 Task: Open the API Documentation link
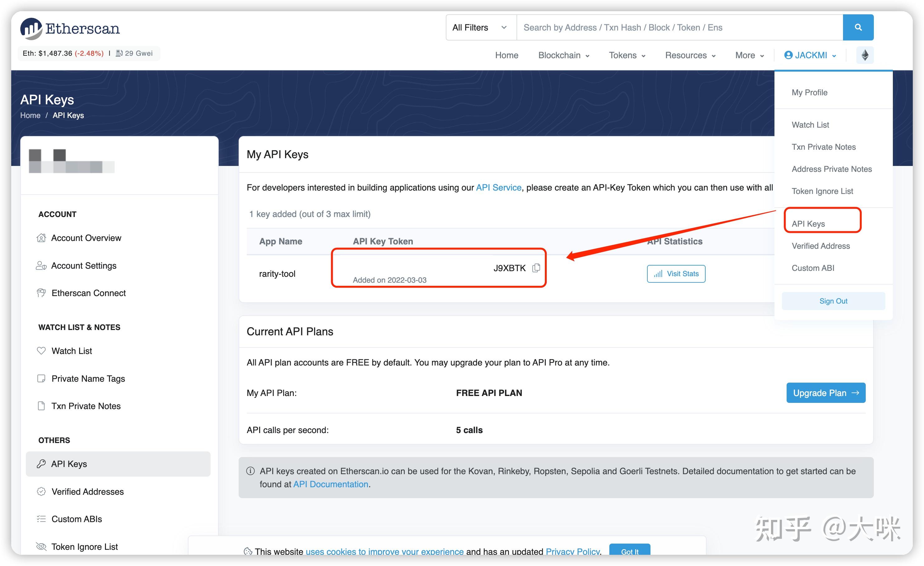pyautogui.click(x=330, y=484)
